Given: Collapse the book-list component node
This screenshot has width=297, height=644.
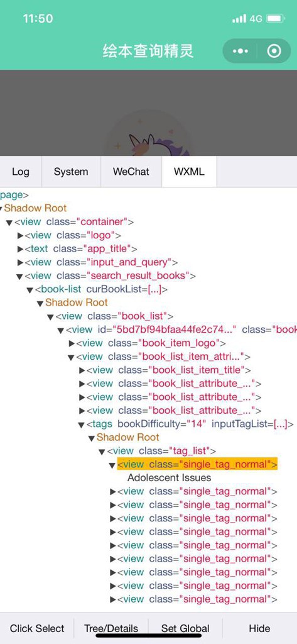Looking at the screenshot, I should (x=30, y=290).
